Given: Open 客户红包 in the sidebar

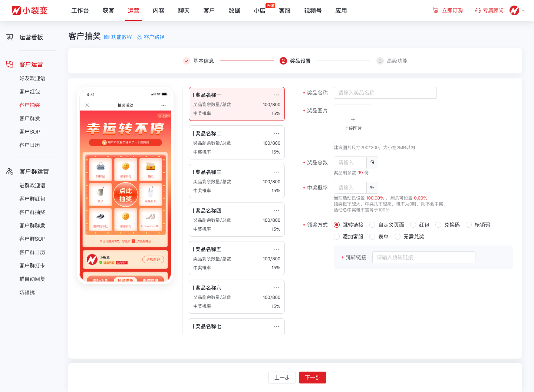Looking at the screenshot, I should tap(30, 92).
